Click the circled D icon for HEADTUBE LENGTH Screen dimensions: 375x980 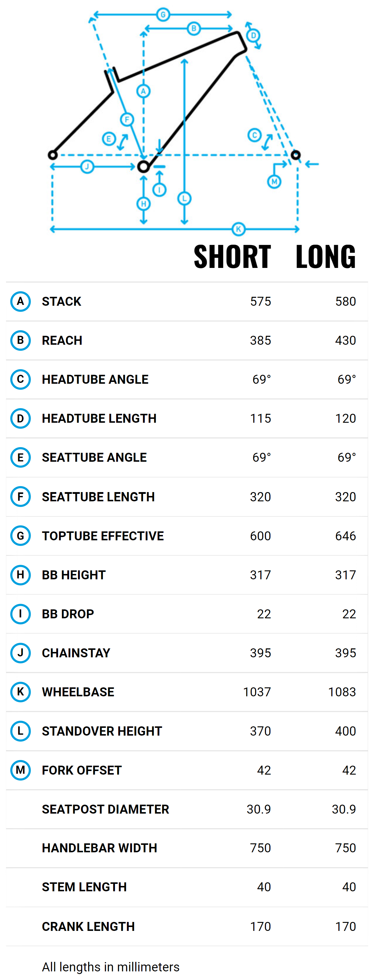click(20, 418)
